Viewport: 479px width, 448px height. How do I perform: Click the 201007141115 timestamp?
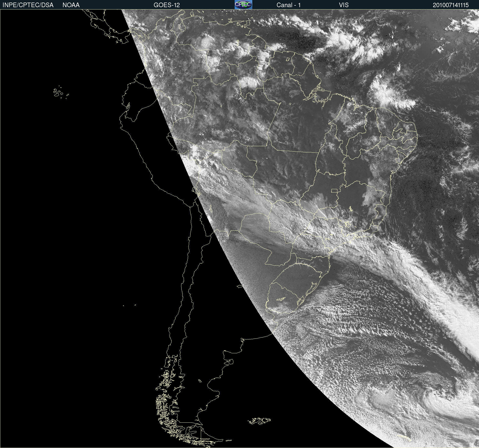(x=451, y=5)
